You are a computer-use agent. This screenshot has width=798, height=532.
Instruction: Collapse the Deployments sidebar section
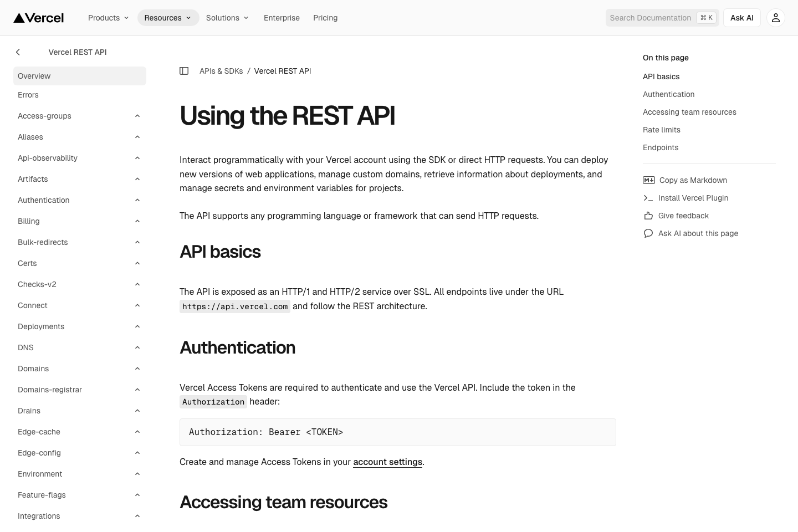[x=137, y=326]
